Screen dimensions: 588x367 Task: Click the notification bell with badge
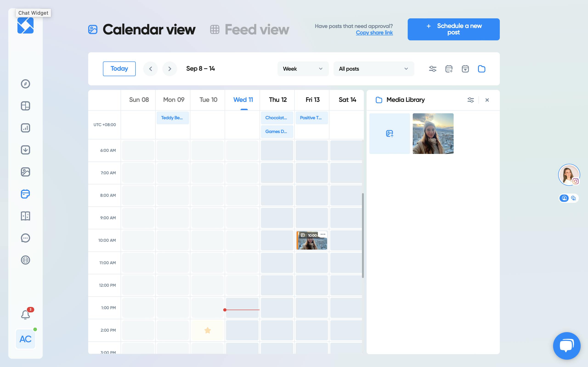25,314
